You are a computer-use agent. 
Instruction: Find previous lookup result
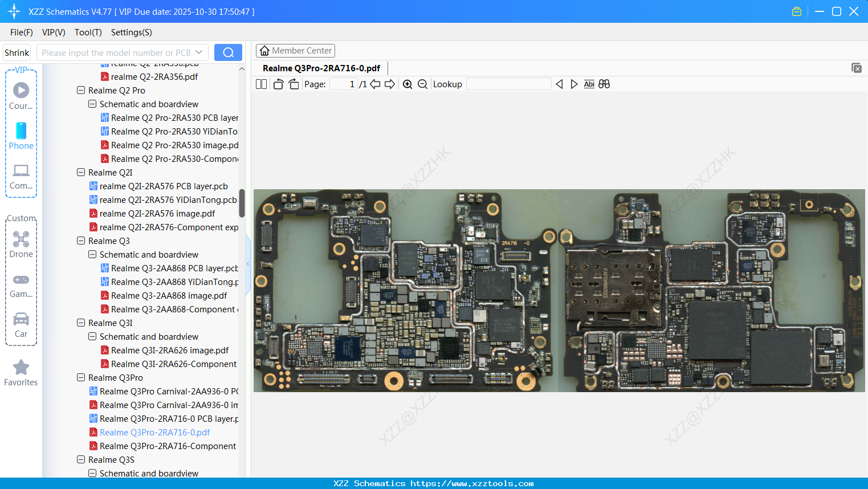pos(559,84)
